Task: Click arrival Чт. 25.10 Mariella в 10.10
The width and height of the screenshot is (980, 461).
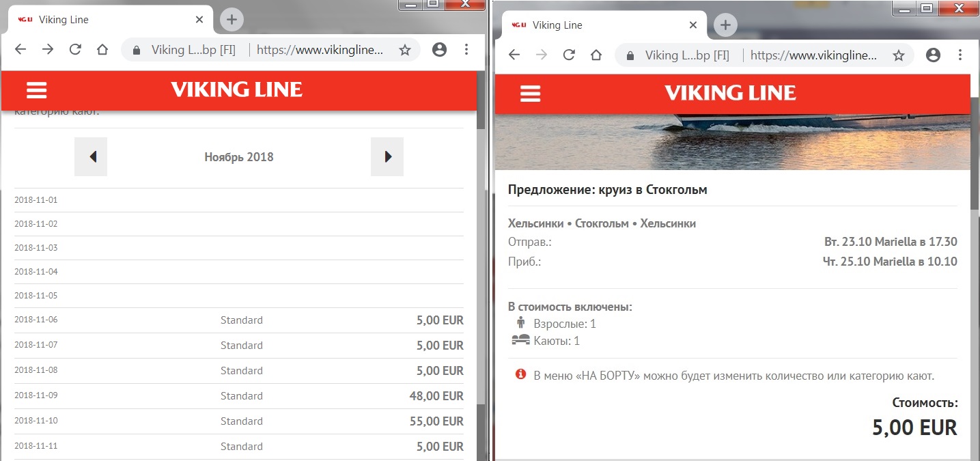Action: (x=890, y=262)
